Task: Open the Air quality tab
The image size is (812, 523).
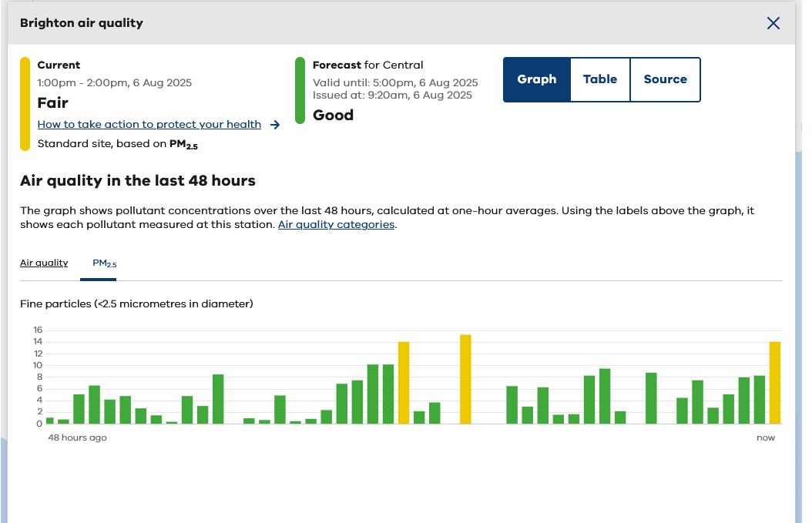Action: 44,263
